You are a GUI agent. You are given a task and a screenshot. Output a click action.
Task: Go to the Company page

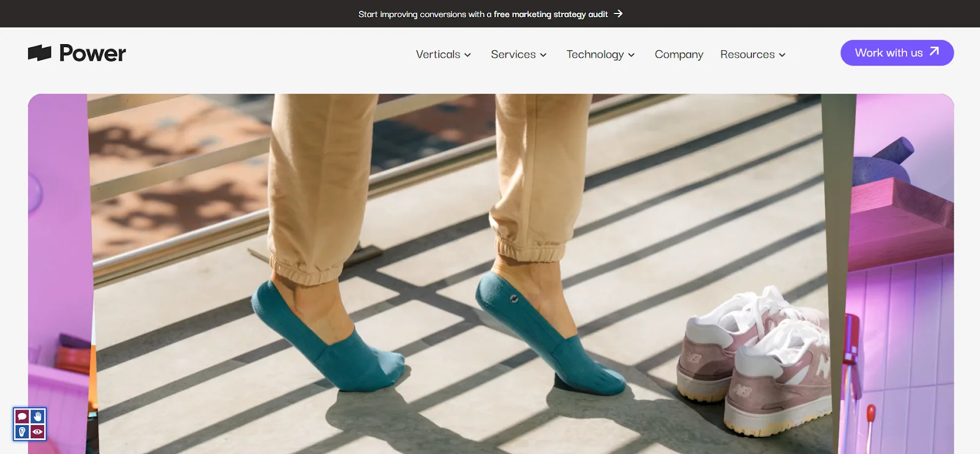pos(679,55)
